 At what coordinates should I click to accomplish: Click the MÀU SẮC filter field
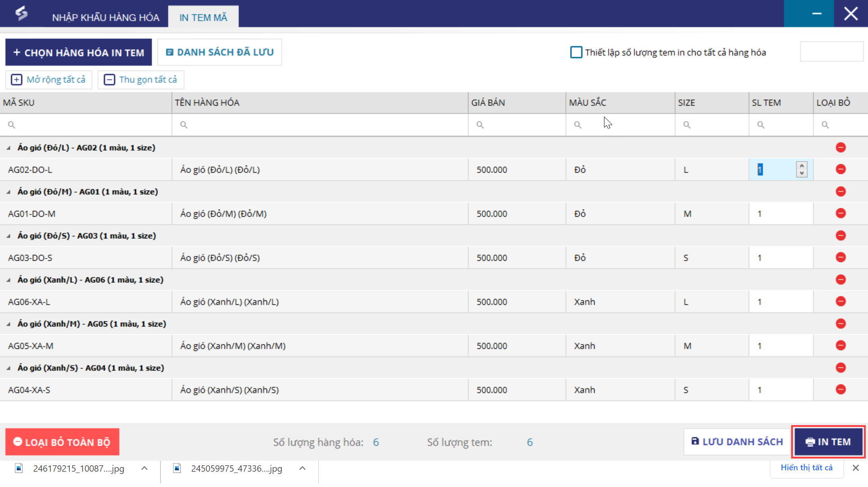click(621, 125)
